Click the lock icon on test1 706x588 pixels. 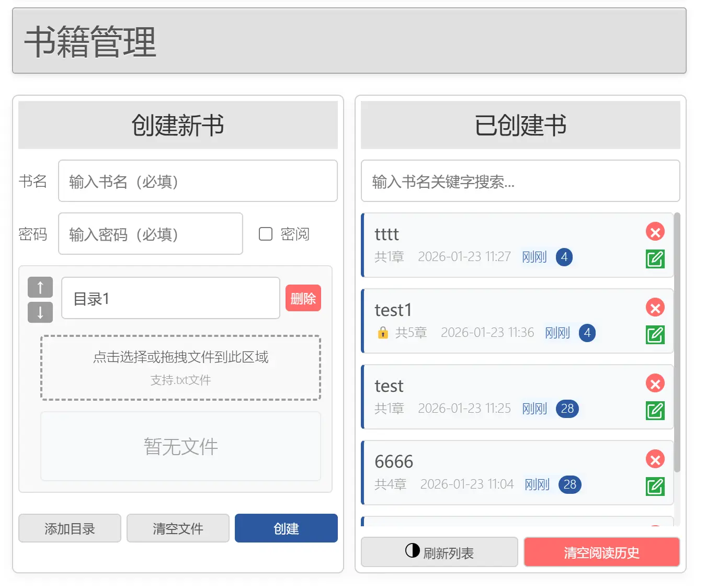click(x=383, y=333)
